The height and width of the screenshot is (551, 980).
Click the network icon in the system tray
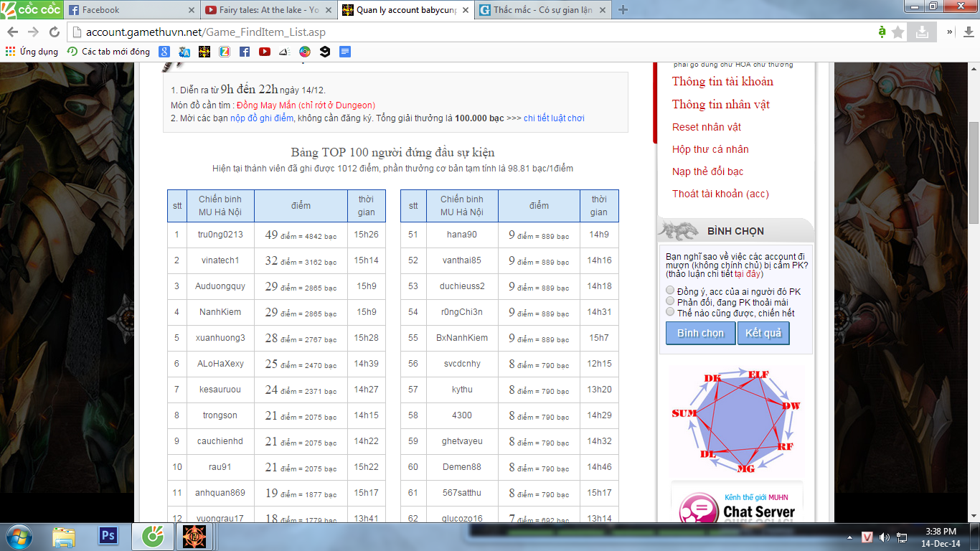pos(900,537)
